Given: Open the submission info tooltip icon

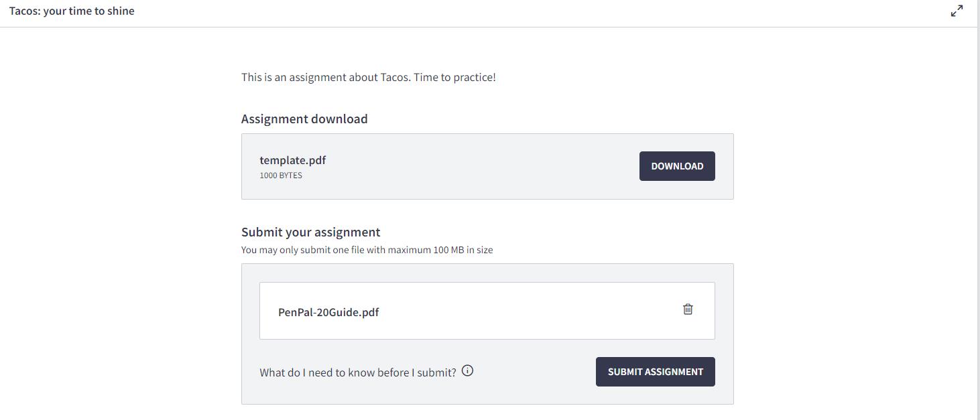Looking at the screenshot, I should point(467,370).
